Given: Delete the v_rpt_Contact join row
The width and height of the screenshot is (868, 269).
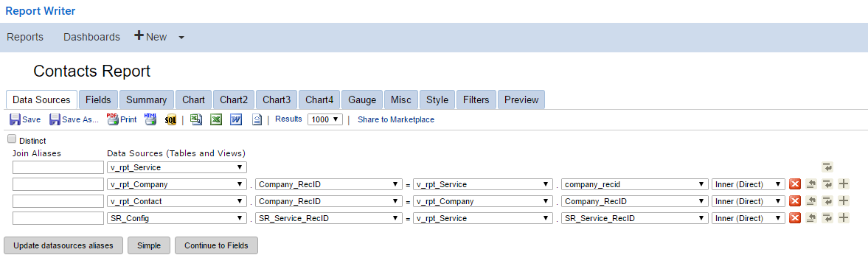Looking at the screenshot, I should point(795,201).
